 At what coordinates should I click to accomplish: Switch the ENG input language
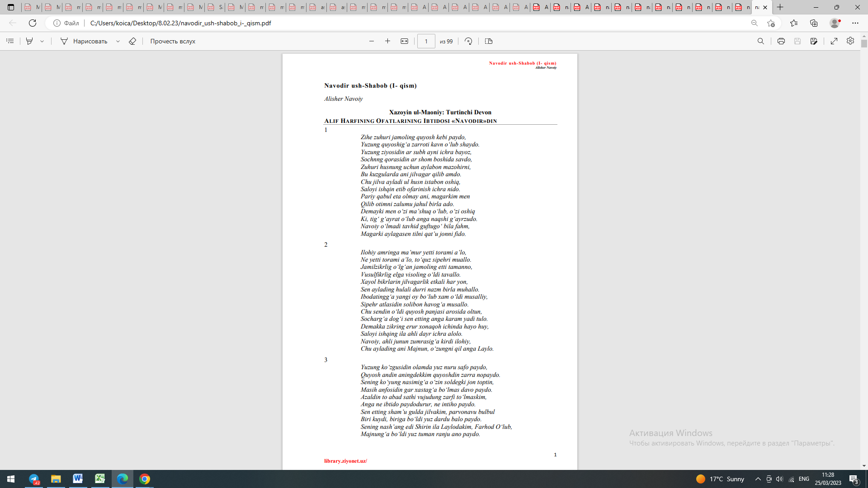pos(804,479)
